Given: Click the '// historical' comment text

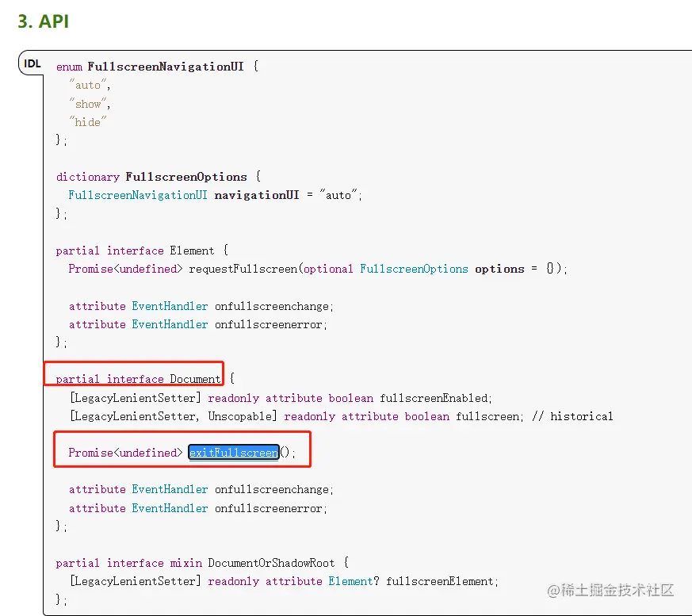Looking at the screenshot, I should tap(572, 416).
